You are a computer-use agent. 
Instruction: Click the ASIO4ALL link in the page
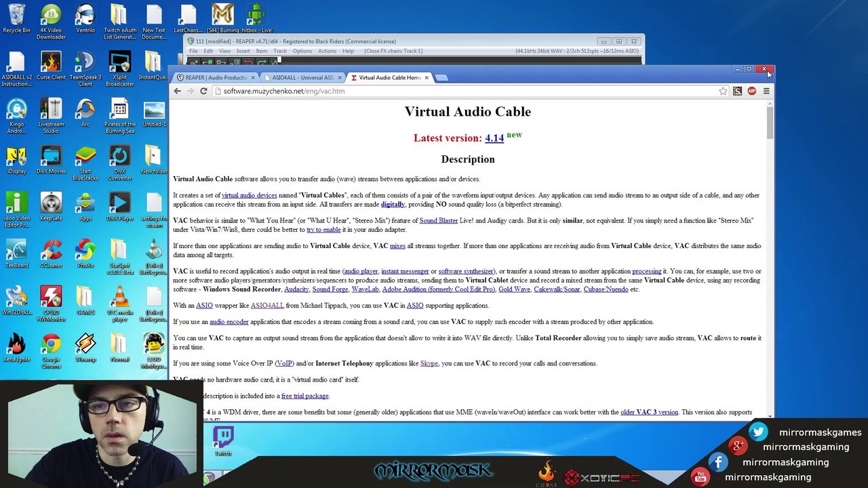[x=267, y=306]
